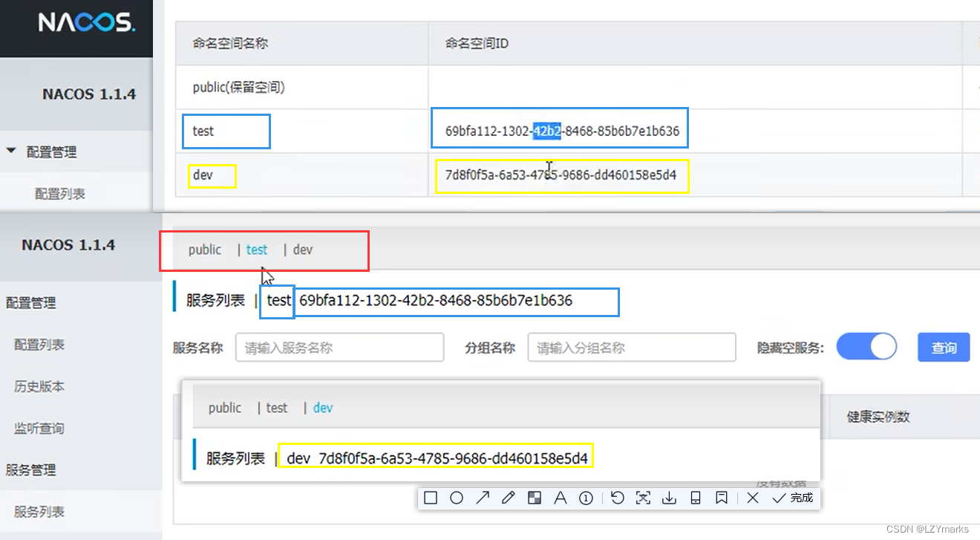This screenshot has width=980, height=540.
Task: Click the 服务名称 label
Action: coord(197,348)
